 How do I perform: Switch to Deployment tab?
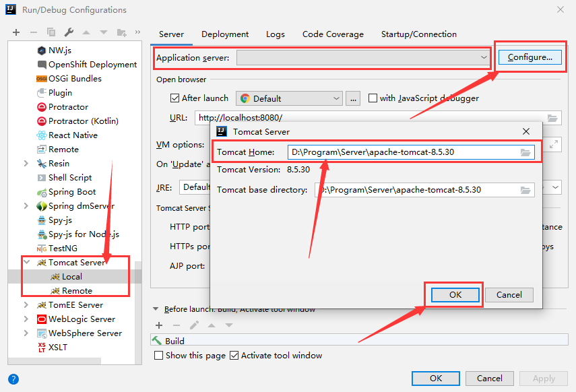click(225, 34)
